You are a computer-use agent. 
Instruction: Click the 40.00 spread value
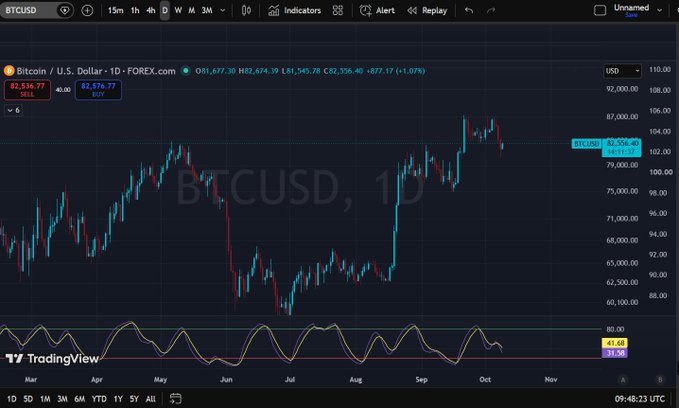(x=63, y=90)
